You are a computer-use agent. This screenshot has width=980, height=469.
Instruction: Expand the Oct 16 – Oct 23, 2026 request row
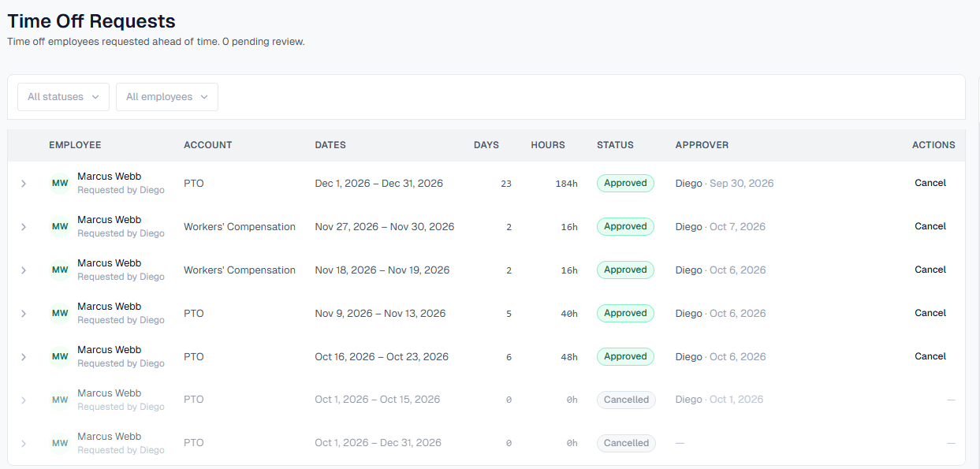click(x=24, y=357)
